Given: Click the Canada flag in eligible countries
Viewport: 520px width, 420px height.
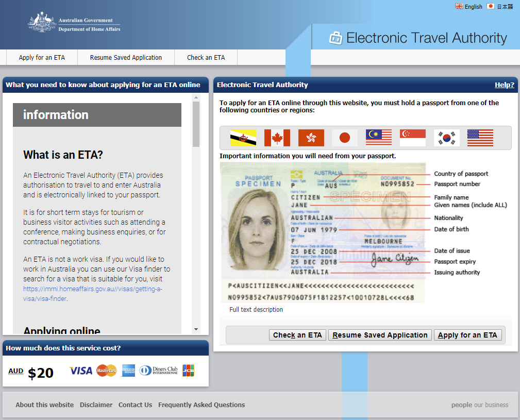Looking at the screenshot, I should (x=277, y=138).
